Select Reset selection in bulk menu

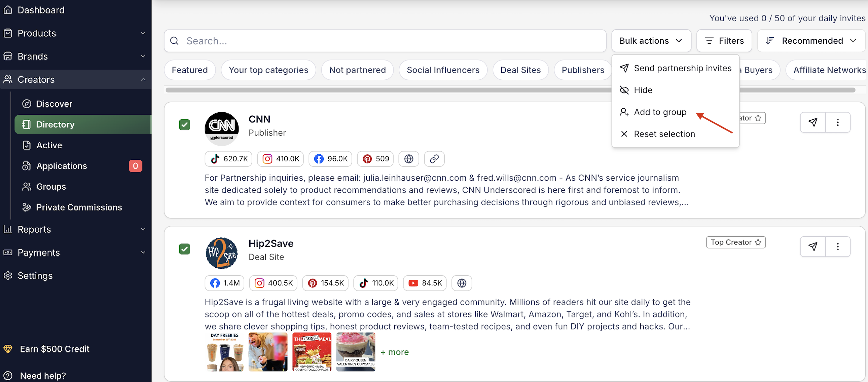pos(664,134)
